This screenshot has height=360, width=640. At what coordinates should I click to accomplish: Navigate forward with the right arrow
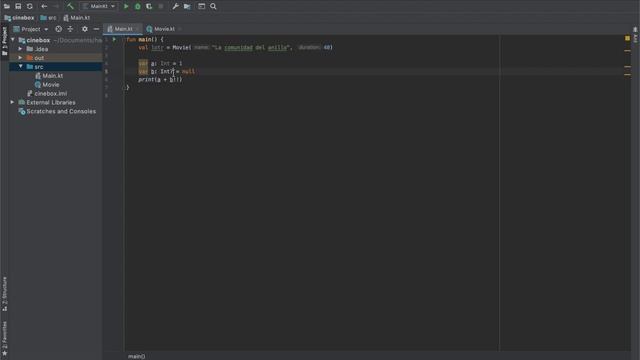(56, 6)
